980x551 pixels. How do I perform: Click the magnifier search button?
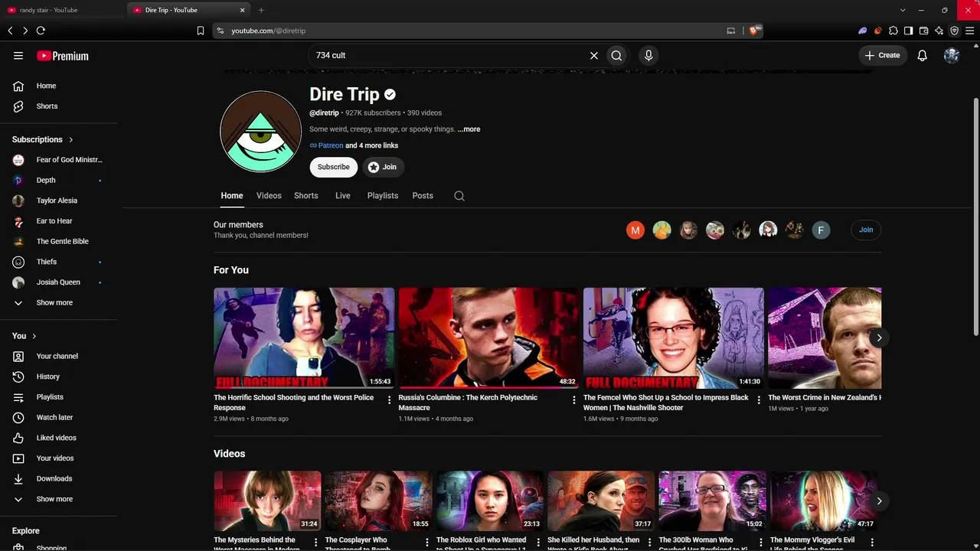coord(616,55)
